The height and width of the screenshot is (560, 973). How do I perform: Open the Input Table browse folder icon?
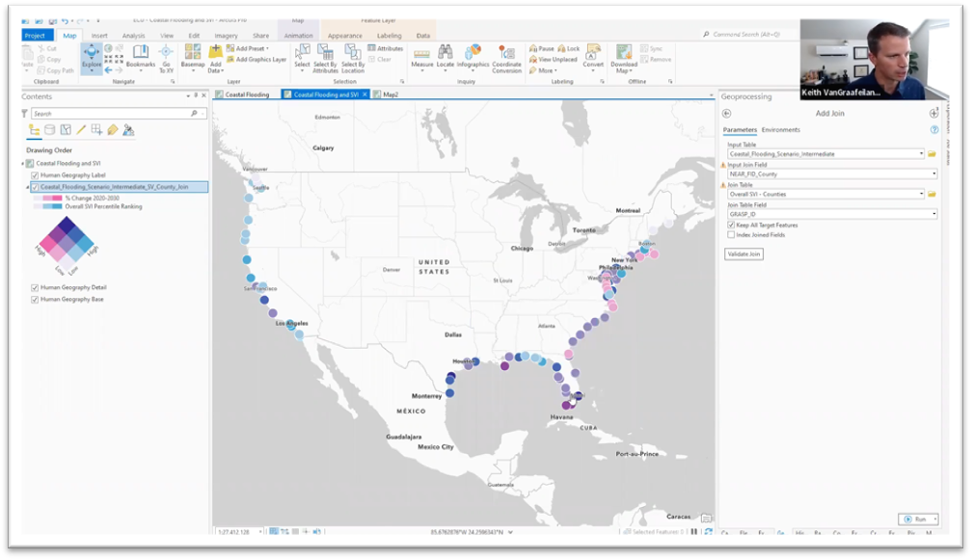point(932,153)
